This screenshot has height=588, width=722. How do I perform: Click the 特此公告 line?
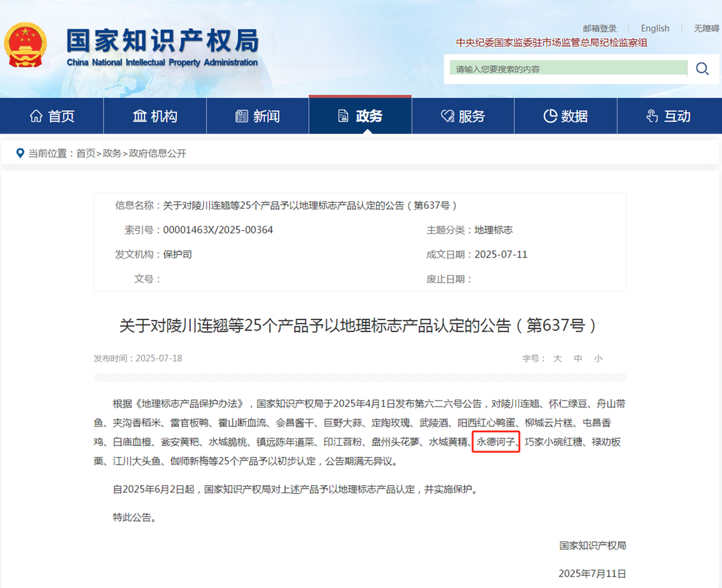tap(135, 517)
